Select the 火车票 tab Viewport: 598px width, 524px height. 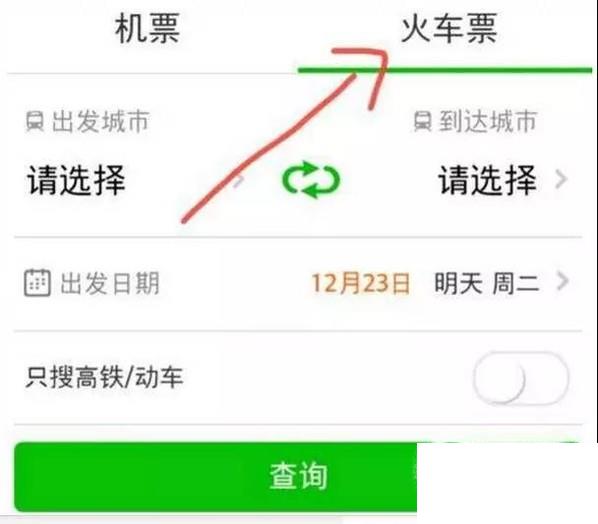click(x=449, y=28)
